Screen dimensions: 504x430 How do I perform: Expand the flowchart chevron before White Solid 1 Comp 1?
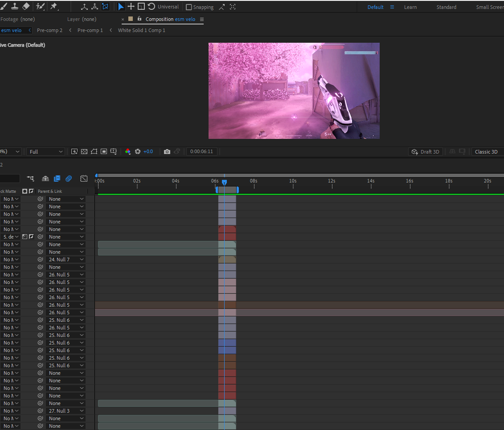coord(111,30)
